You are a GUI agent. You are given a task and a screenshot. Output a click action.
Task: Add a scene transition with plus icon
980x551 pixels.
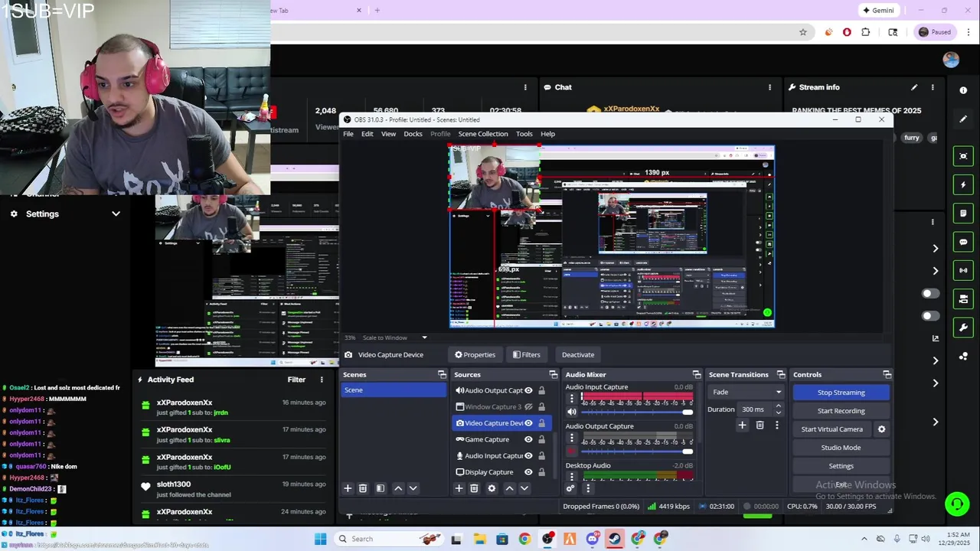(x=742, y=425)
